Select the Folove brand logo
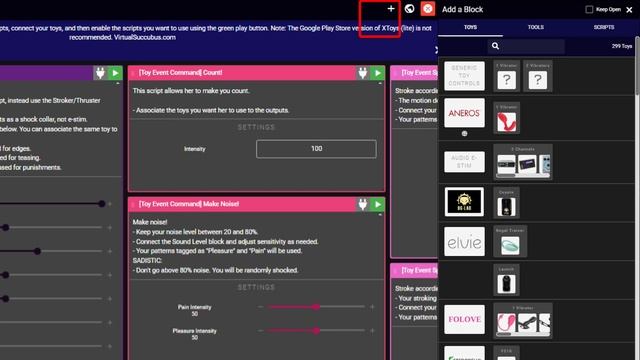Image resolution: width=640 pixels, height=360 pixels. pyautogui.click(x=464, y=319)
